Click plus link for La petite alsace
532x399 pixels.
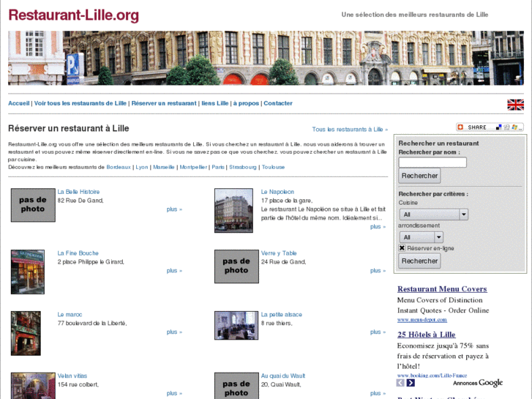click(378, 332)
